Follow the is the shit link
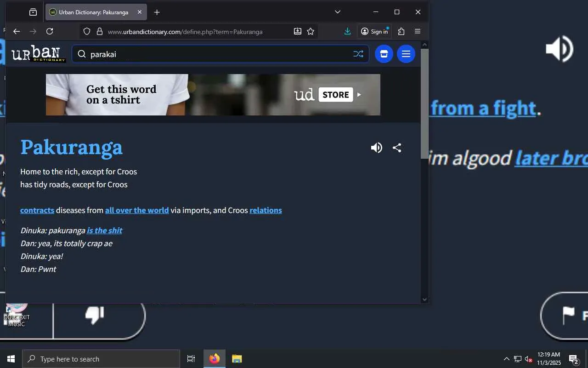Image resolution: width=588 pixels, height=368 pixels. coord(105,230)
